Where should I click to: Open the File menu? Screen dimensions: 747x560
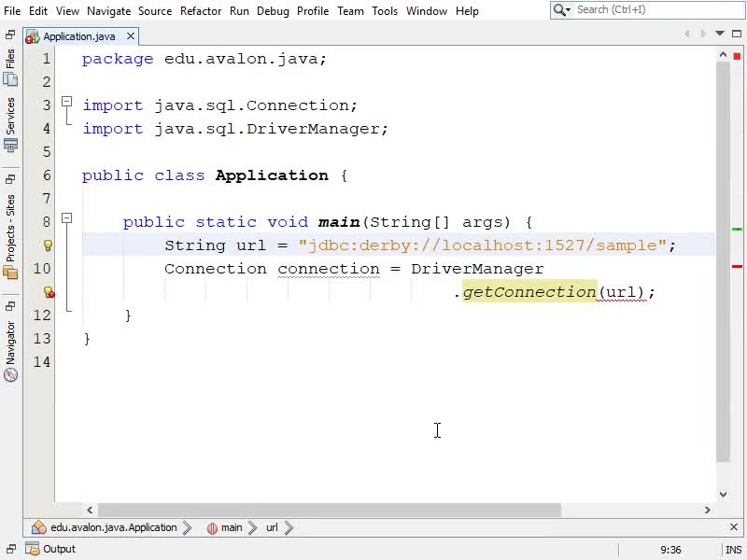12,10
